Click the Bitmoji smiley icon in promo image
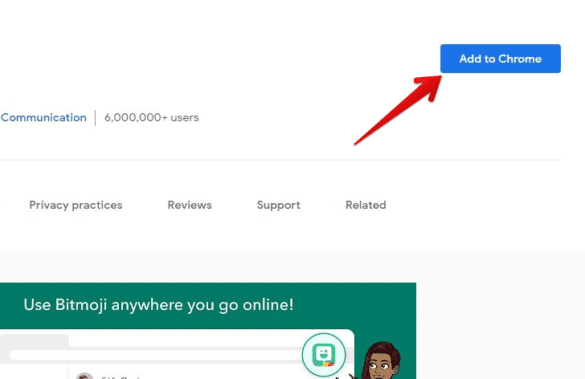 coord(323,354)
